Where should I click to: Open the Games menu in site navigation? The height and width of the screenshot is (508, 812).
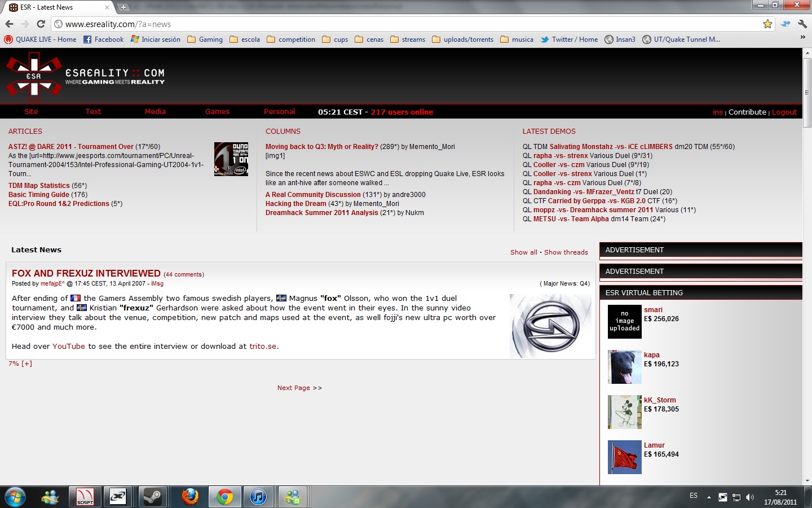pos(217,112)
